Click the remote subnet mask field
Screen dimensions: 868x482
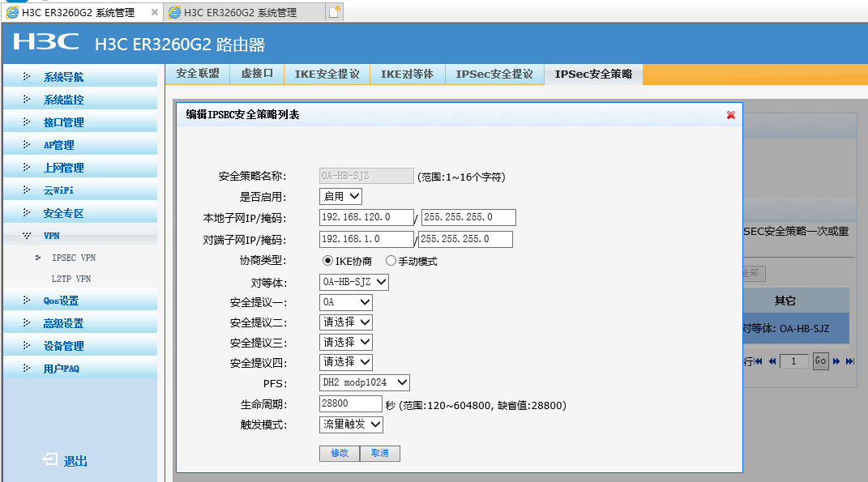[465, 239]
